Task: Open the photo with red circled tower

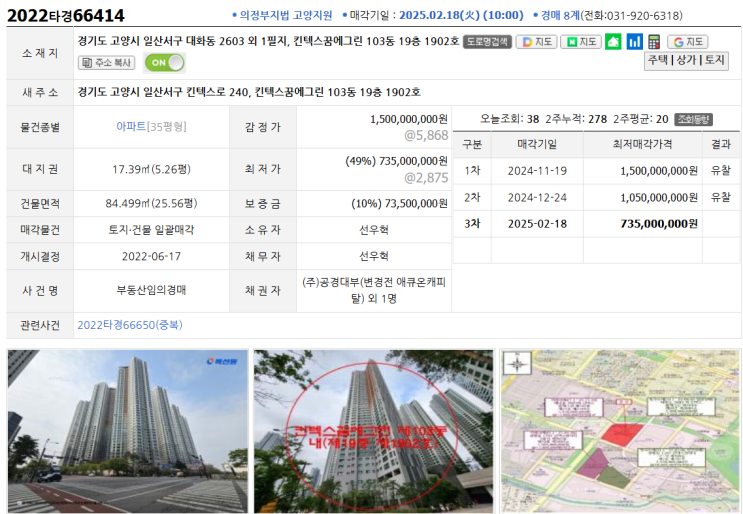Action: click(x=373, y=431)
